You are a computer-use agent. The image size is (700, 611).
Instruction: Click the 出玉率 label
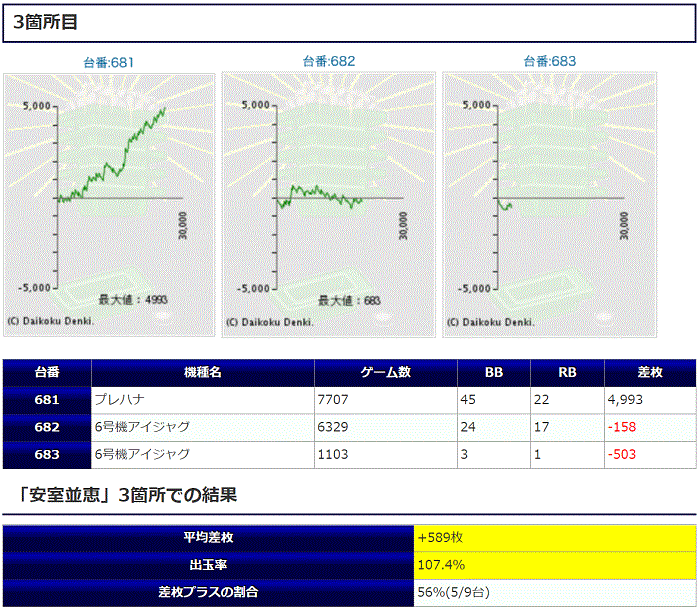(x=208, y=565)
